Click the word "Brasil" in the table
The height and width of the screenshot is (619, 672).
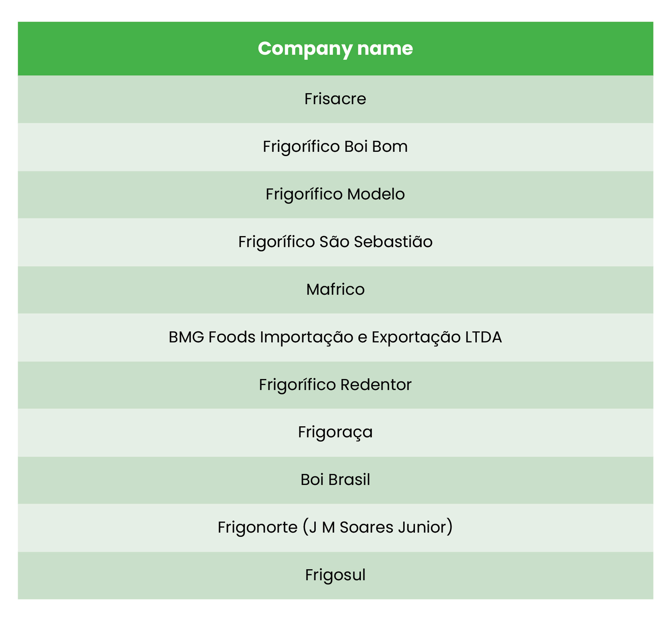349,480
